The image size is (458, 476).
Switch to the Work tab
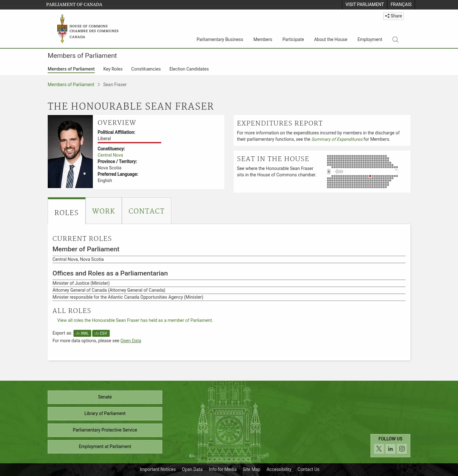pos(104,211)
